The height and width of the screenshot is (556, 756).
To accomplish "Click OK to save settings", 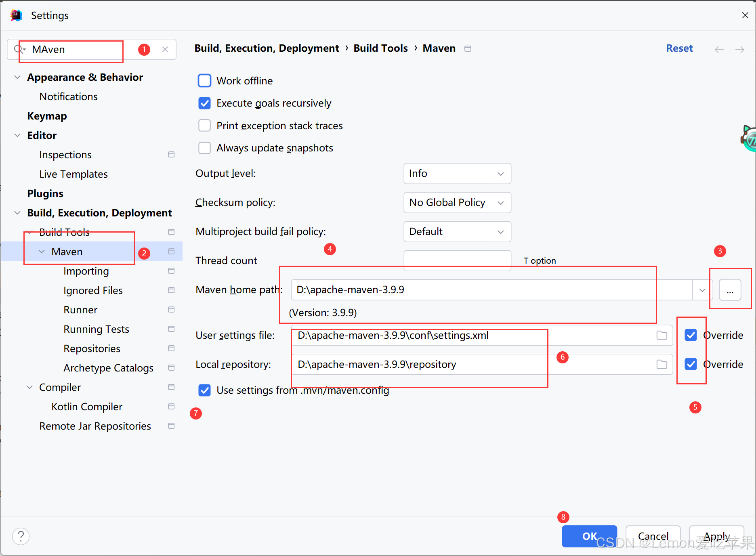I will pyautogui.click(x=589, y=536).
